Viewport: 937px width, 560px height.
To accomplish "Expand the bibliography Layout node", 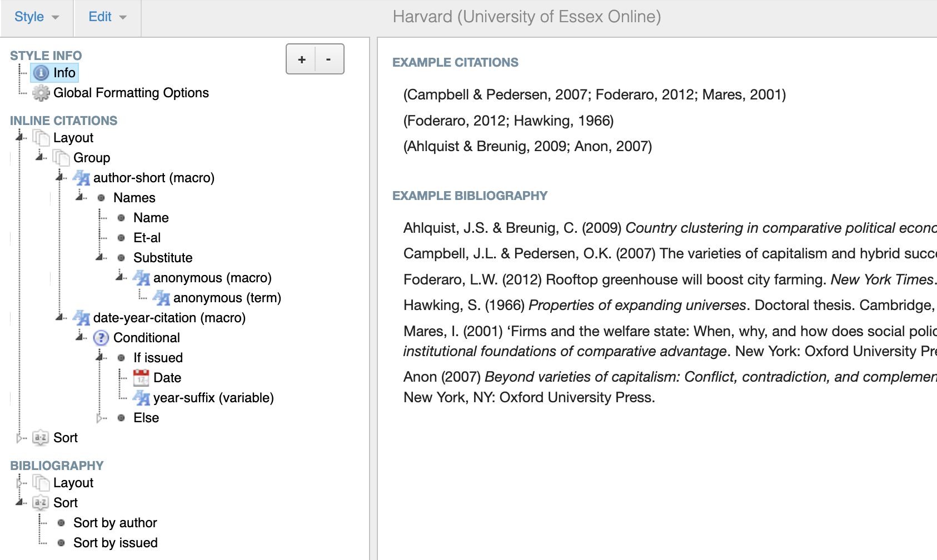I will click(x=21, y=483).
